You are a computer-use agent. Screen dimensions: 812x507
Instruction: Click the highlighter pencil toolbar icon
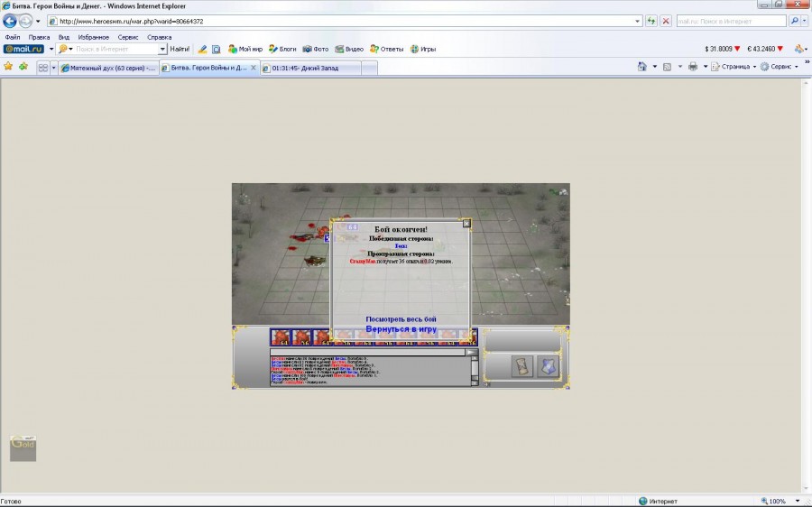(202, 49)
